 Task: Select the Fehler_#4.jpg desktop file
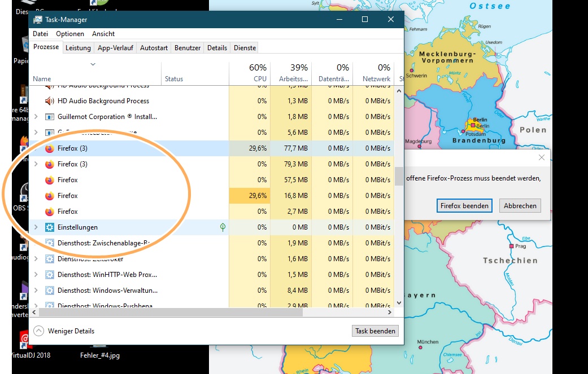(100, 355)
